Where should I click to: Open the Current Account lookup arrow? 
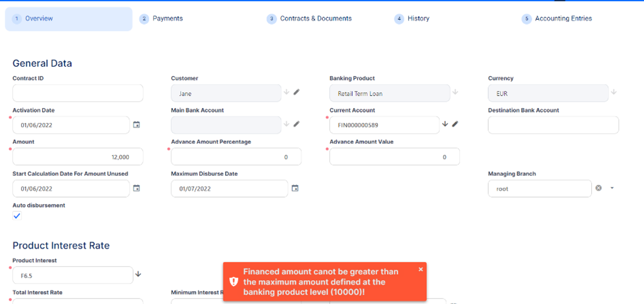(x=445, y=124)
